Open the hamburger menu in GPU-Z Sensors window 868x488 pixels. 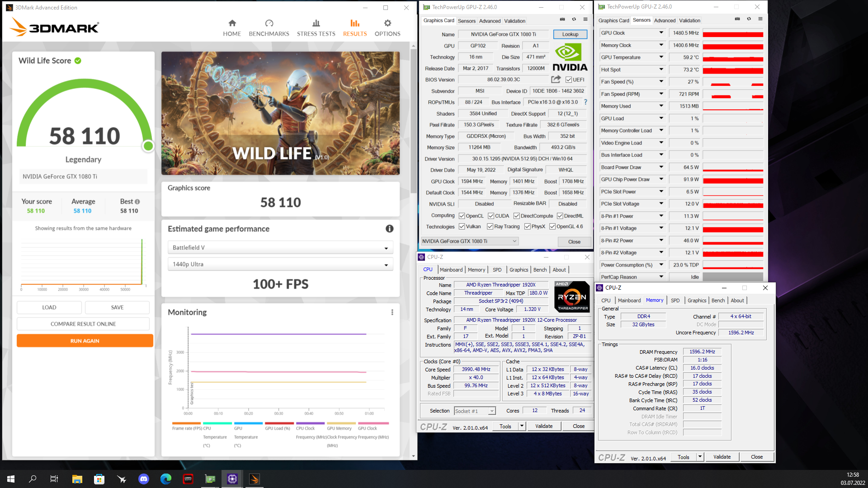click(760, 19)
